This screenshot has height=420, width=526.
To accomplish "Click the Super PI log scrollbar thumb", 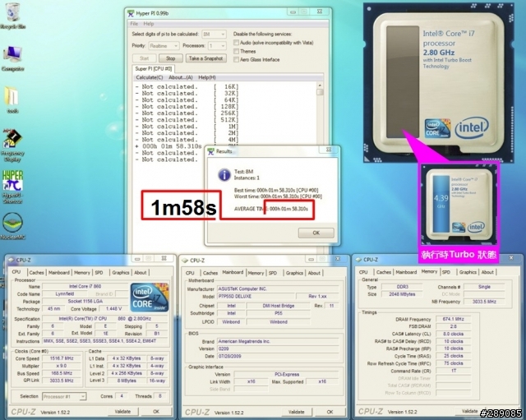I will coord(320,92).
